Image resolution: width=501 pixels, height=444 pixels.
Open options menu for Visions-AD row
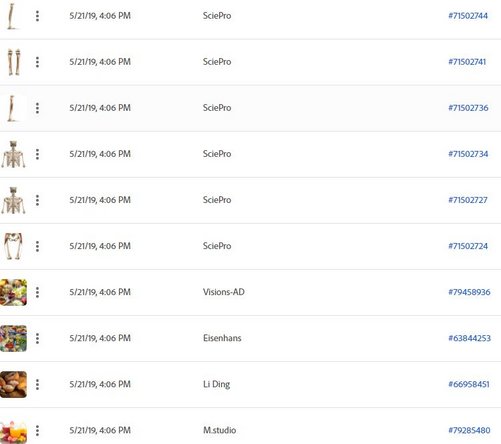click(37, 292)
